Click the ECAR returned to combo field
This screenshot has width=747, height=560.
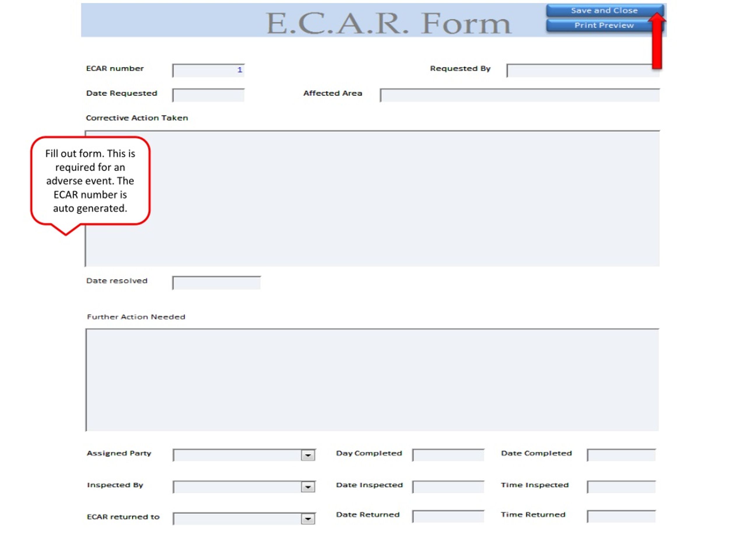point(244,519)
